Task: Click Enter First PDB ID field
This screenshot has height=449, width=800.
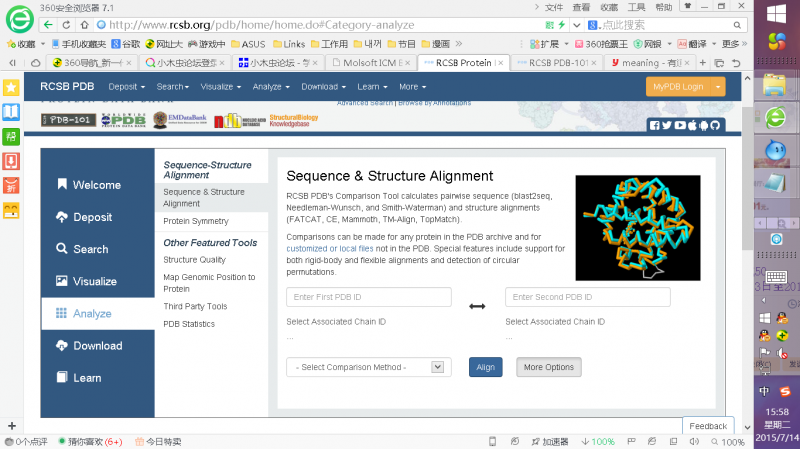Action: [x=369, y=297]
